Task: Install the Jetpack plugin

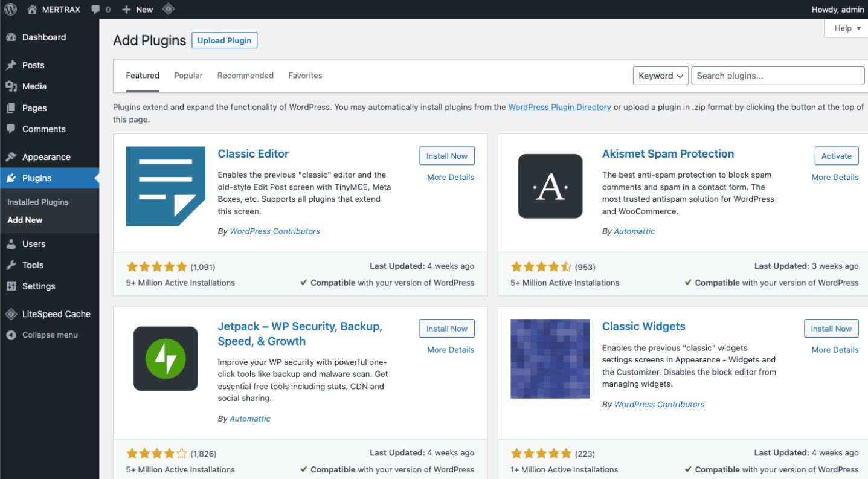Action: [x=447, y=329]
